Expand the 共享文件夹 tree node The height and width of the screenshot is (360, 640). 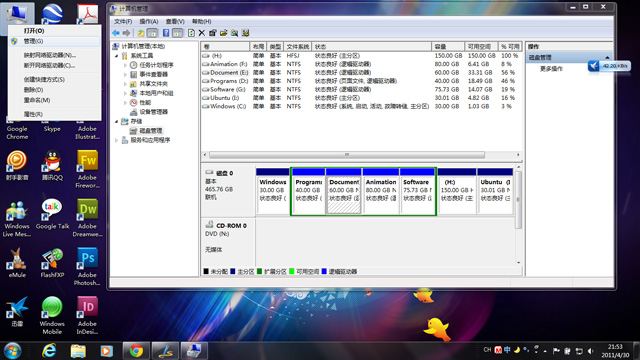125,84
